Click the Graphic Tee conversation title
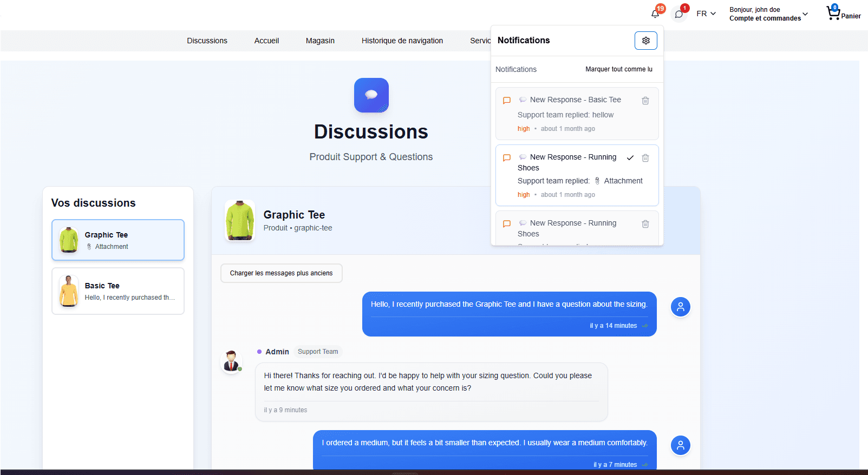The height and width of the screenshot is (475, 868). [x=294, y=215]
